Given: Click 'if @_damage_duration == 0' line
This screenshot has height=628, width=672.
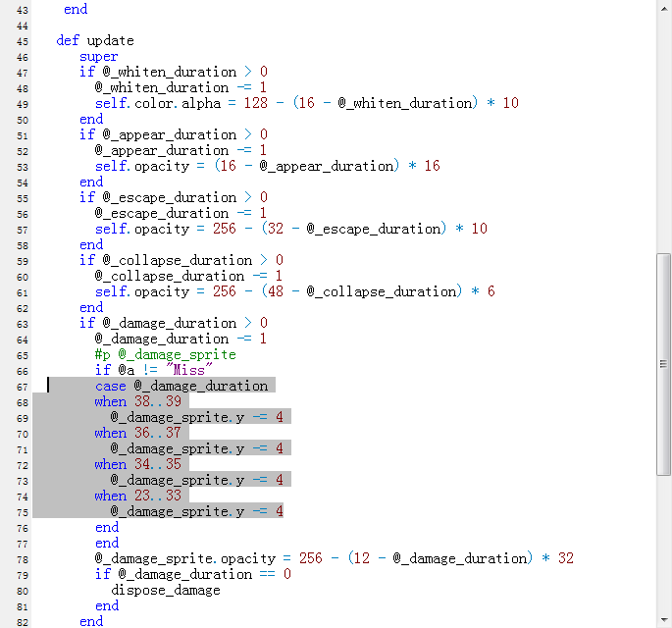Looking at the screenshot, I should tap(193, 574).
